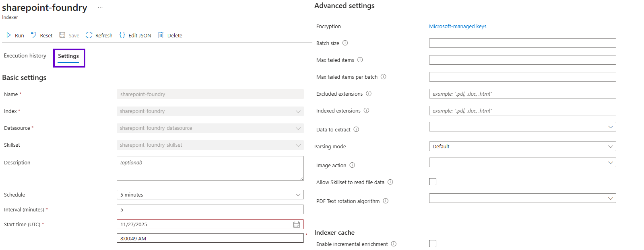Show info tooltip for Batch size
The image size is (644, 250).
(345, 43)
